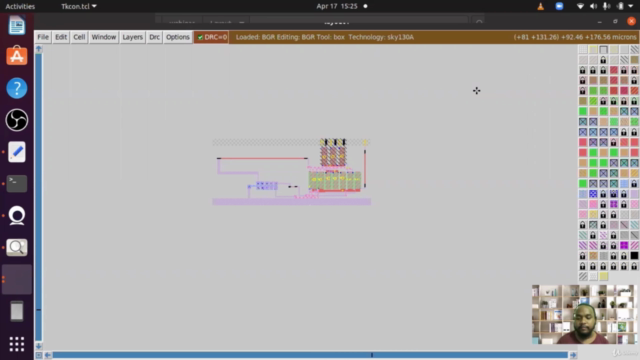Select the purple cross-pattern layer swatch

[613, 204]
